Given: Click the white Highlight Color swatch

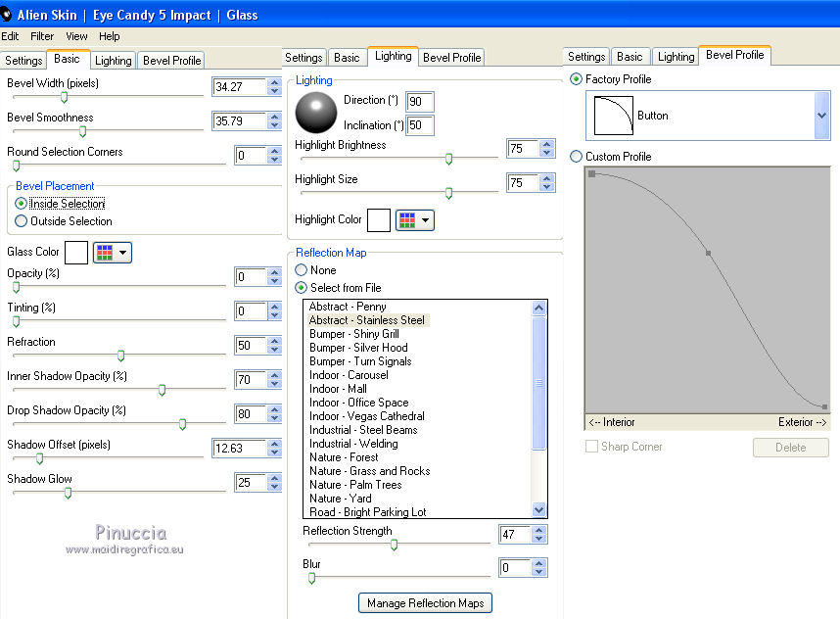Looking at the screenshot, I should pyautogui.click(x=379, y=220).
